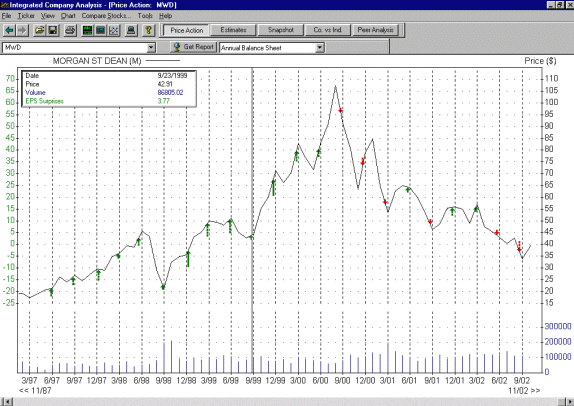Open the Annual Balance Sheet dropdown arrow

(x=320, y=48)
